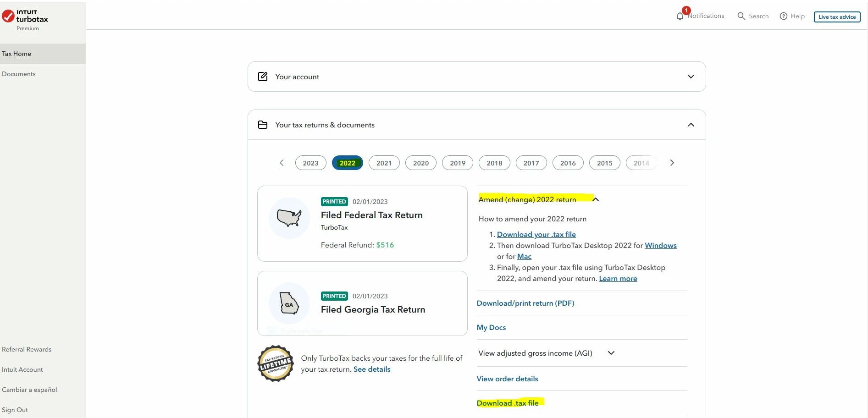The image size is (868, 418).
Task: Show more years with right arrow
Action: pos(672,163)
